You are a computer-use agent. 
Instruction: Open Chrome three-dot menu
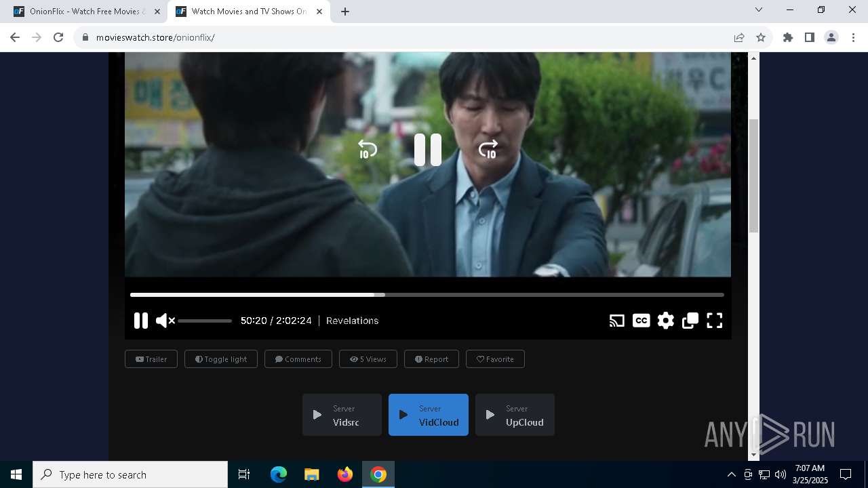[853, 37]
